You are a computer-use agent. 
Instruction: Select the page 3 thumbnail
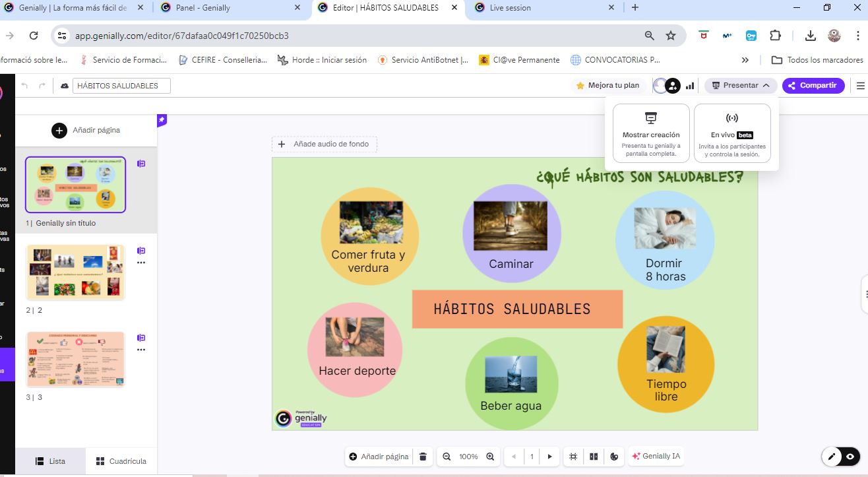[x=75, y=359]
